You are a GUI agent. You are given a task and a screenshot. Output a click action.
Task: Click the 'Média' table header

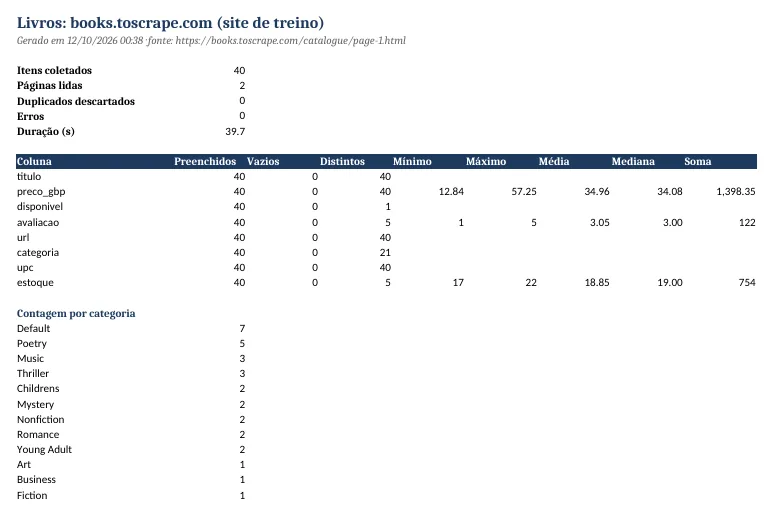[x=554, y=161]
